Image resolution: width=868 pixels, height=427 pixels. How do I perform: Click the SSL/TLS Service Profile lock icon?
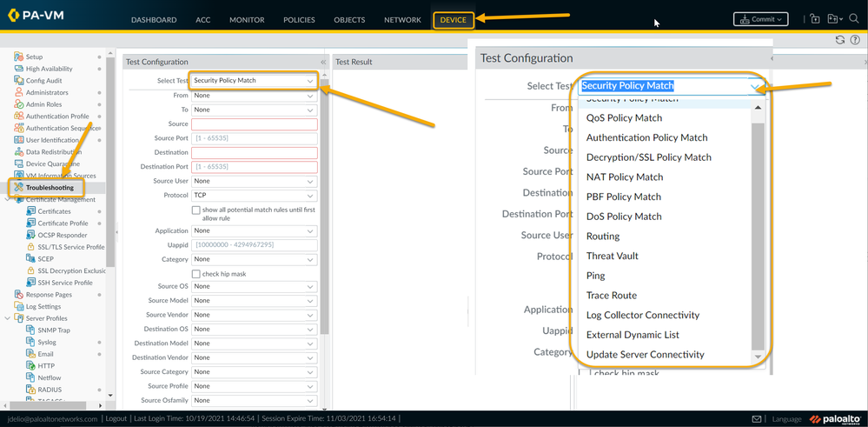coord(31,247)
